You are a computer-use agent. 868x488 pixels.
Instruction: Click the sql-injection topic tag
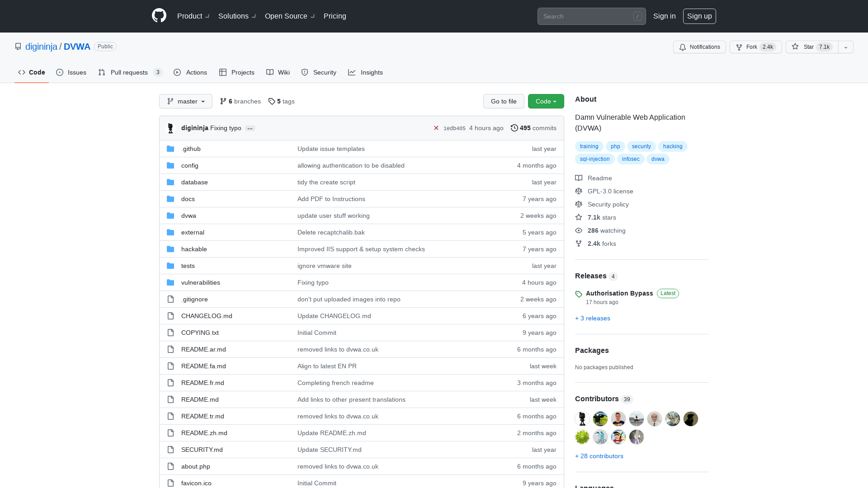pos(595,159)
